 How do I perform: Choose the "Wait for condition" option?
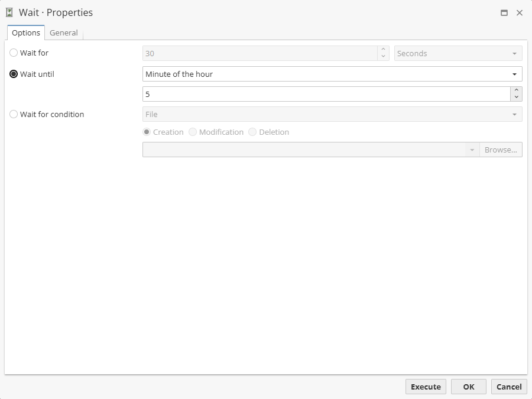(14, 115)
